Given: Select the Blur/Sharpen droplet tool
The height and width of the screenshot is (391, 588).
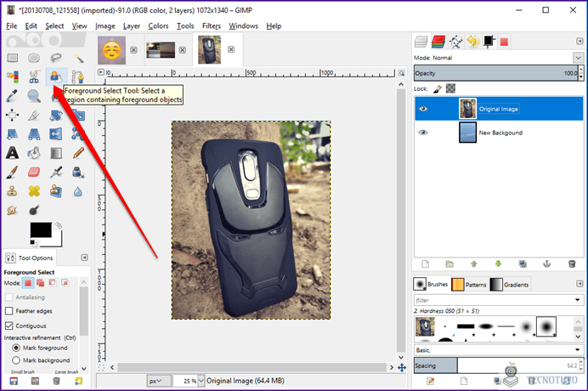Looking at the screenshot, I should pos(78,191).
